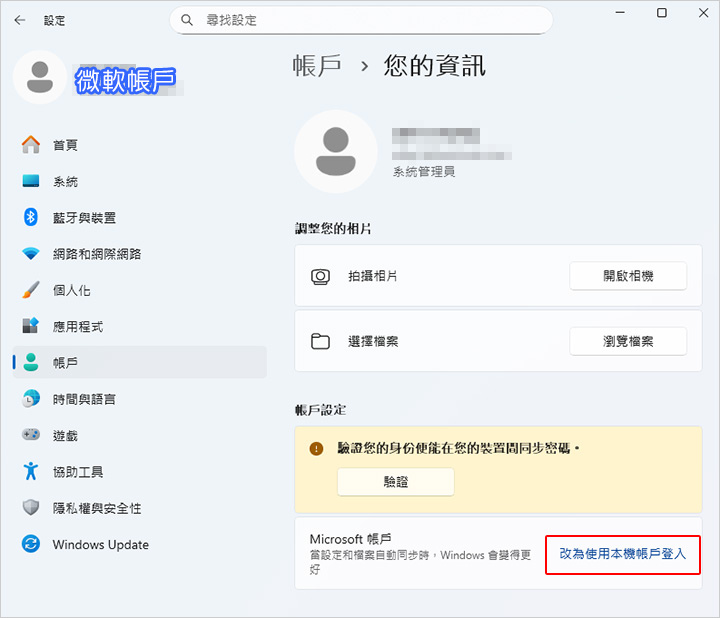Maximize the settings window

[x=662, y=13]
